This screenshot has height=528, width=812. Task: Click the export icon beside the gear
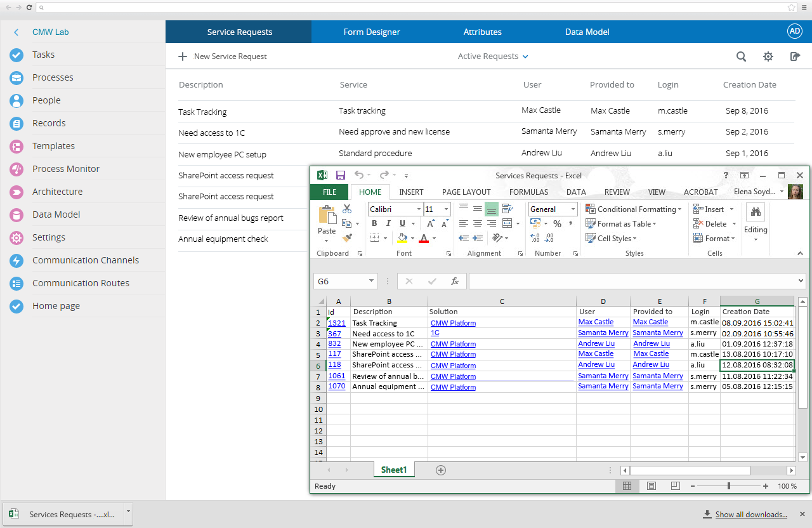click(795, 56)
